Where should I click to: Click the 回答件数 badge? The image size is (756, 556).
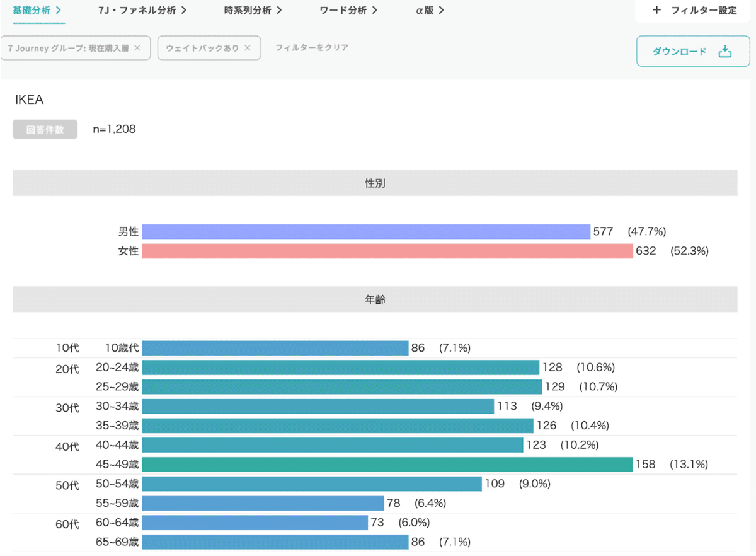(45, 130)
